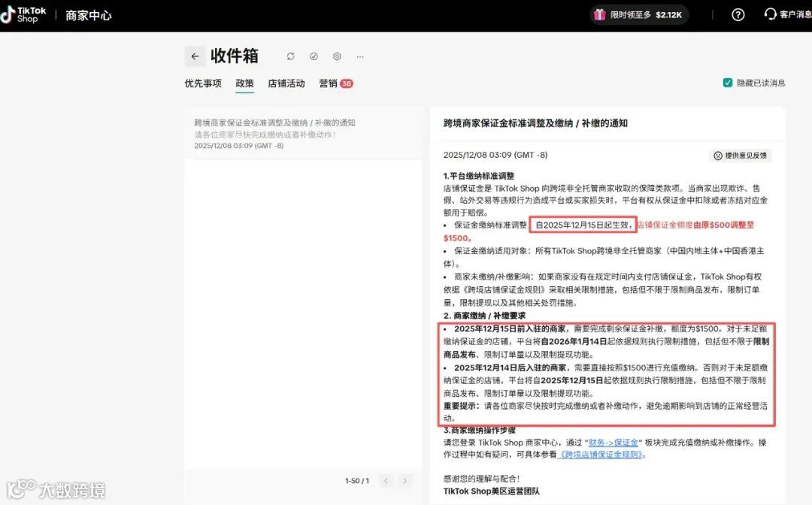The image size is (812, 505).
Task: Click the 收件箱 page title
Action: tap(234, 56)
